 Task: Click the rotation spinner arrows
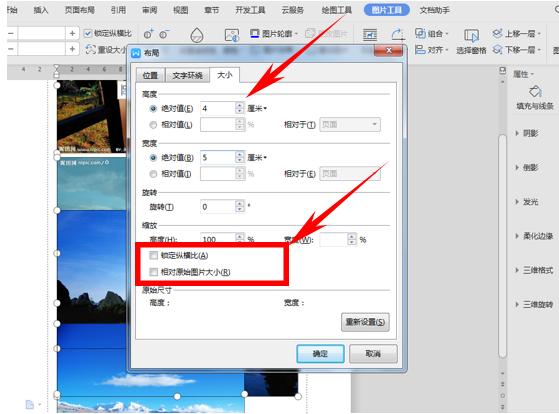tap(240, 207)
